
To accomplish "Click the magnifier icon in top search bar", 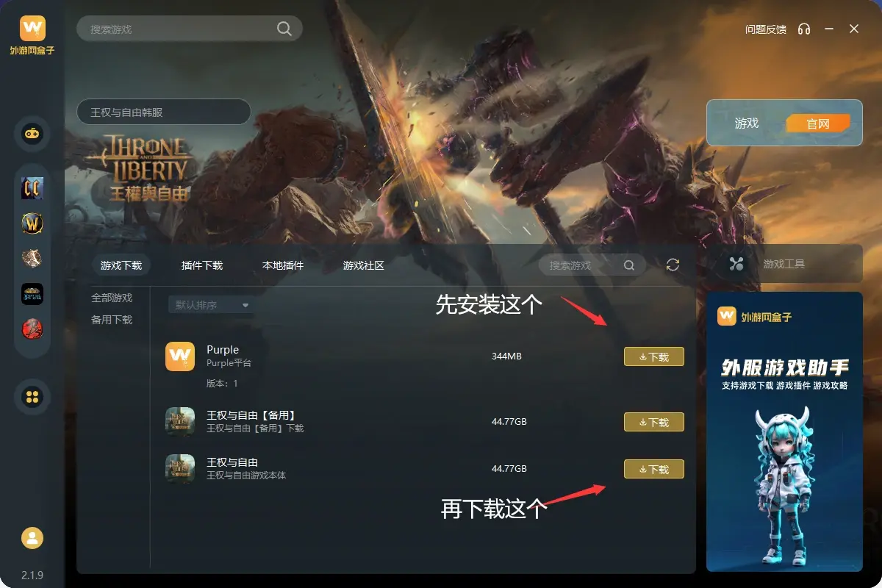I will (284, 29).
